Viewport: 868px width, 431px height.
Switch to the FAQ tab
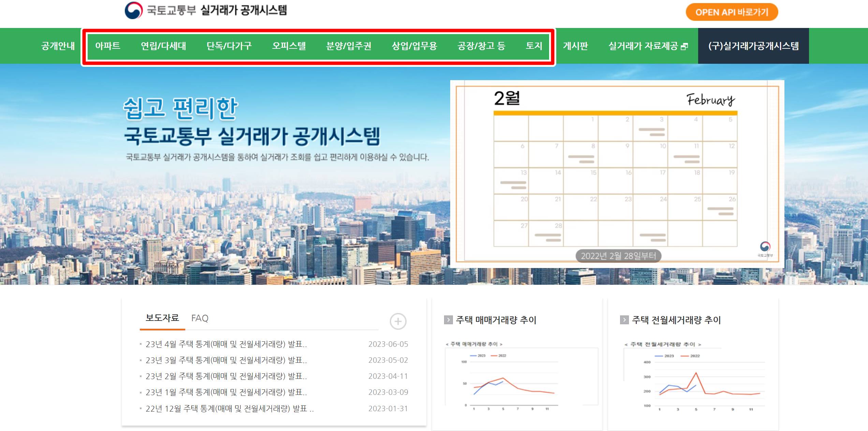click(200, 318)
